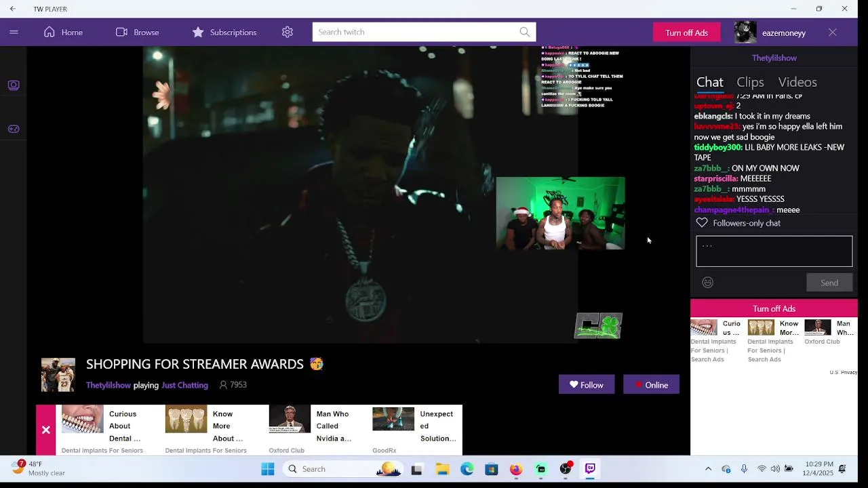Open Subscriptions from the top bar
This screenshot has height=488, width=868.
pos(224,32)
